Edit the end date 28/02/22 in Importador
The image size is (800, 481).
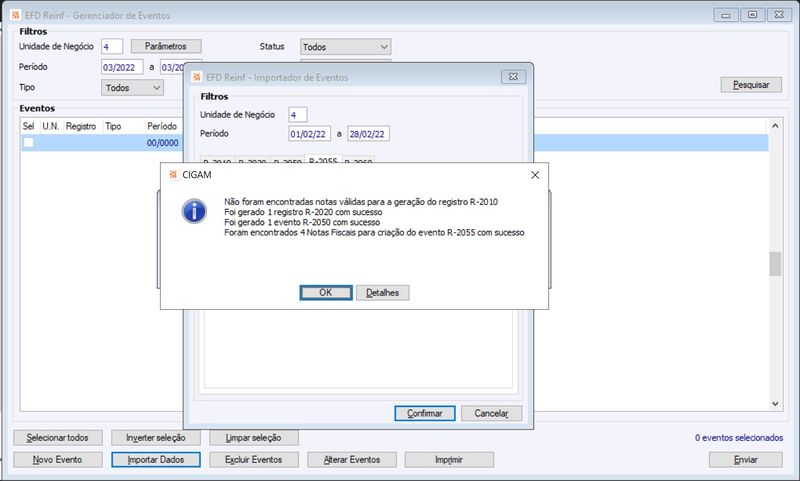(x=368, y=134)
